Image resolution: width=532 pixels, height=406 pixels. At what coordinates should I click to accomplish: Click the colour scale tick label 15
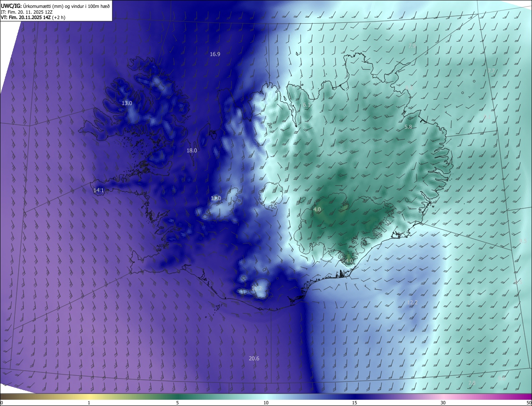(x=355, y=403)
